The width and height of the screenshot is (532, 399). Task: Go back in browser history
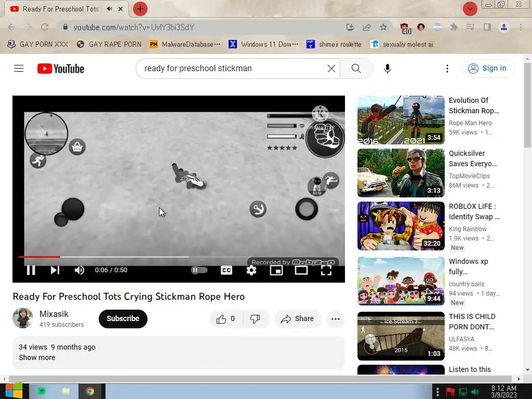[11, 27]
